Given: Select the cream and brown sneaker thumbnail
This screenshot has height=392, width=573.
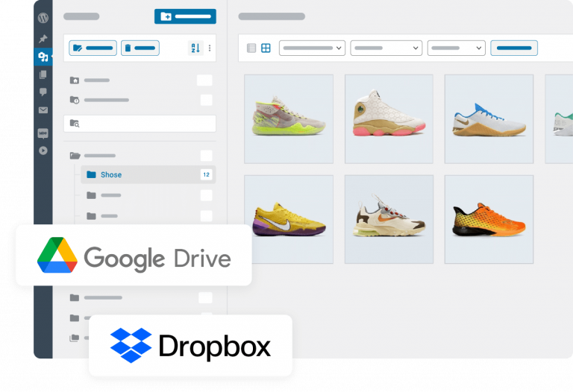Looking at the screenshot, I should pyautogui.click(x=389, y=219).
